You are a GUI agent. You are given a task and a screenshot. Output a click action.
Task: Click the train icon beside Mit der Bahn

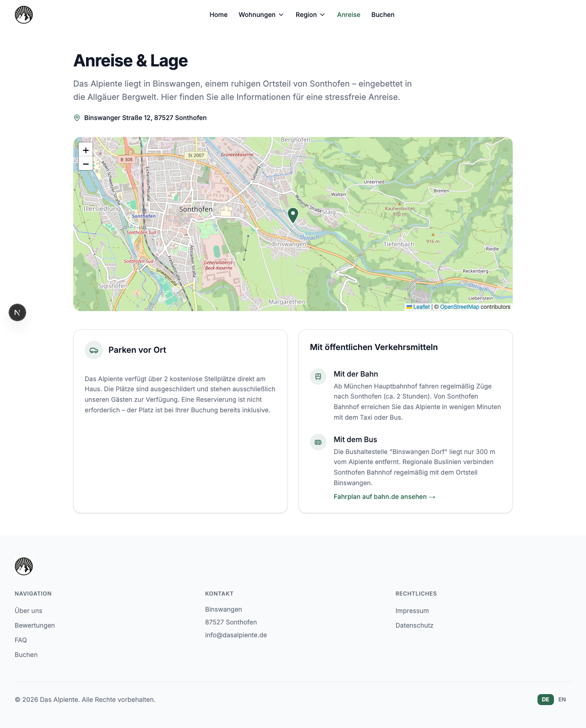click(x=318, y=377)
